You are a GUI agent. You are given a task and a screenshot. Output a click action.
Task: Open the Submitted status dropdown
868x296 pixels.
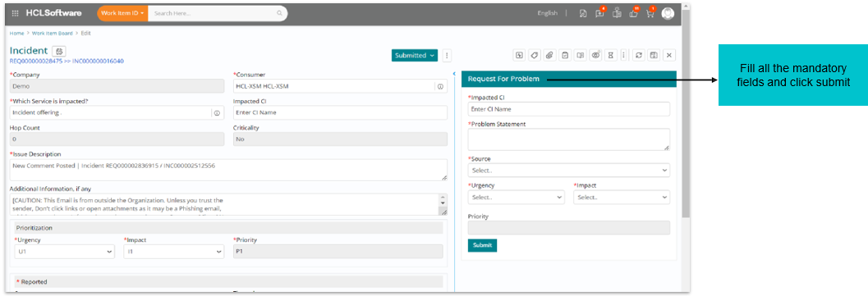[x=415, y=55]
